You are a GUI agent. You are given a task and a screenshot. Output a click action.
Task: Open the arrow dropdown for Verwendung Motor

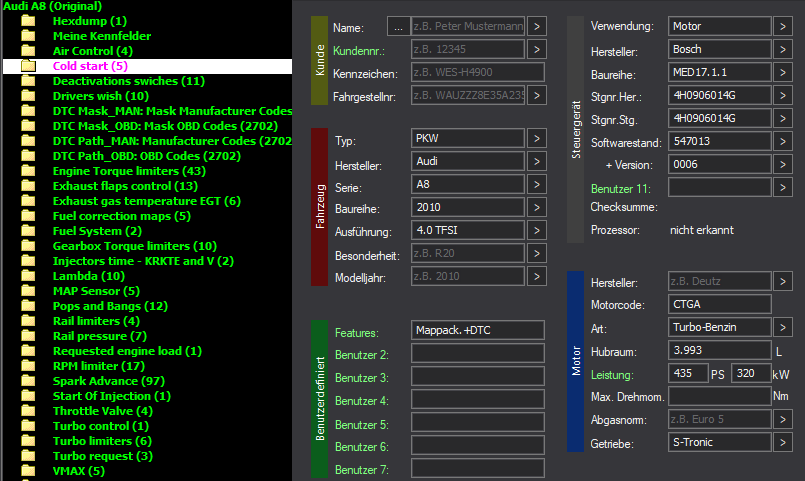(x=782, y=26)
